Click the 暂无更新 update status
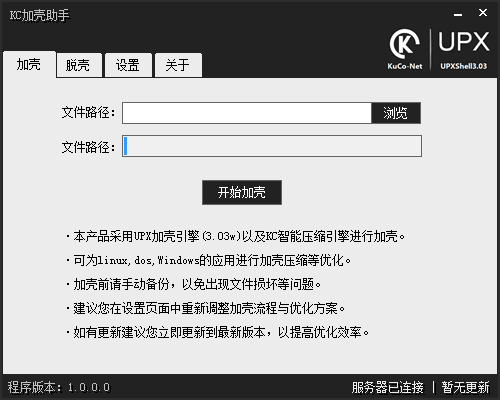500x400 pixels. tap(465, 387)
